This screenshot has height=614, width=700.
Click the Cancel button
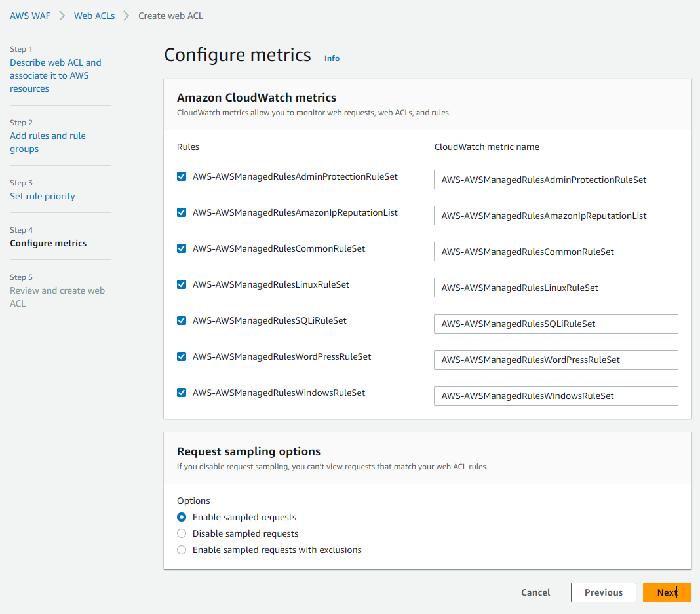[535, 592]
